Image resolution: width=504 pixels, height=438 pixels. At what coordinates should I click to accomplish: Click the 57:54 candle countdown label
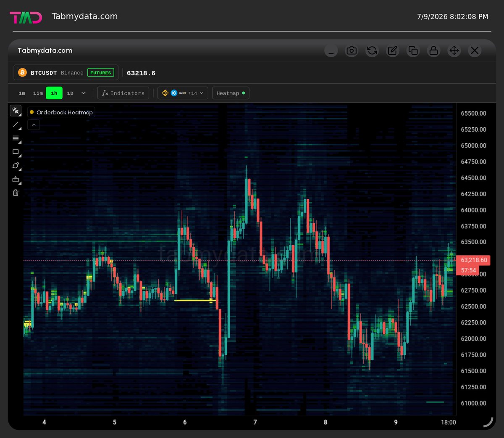(x=468, y=270)
